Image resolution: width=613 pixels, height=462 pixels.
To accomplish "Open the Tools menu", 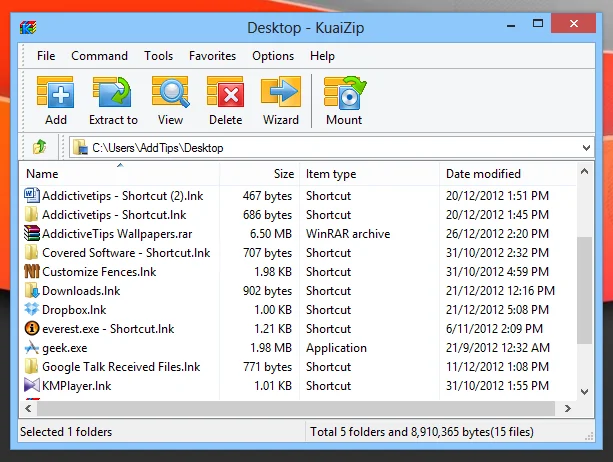I will 158,56.
